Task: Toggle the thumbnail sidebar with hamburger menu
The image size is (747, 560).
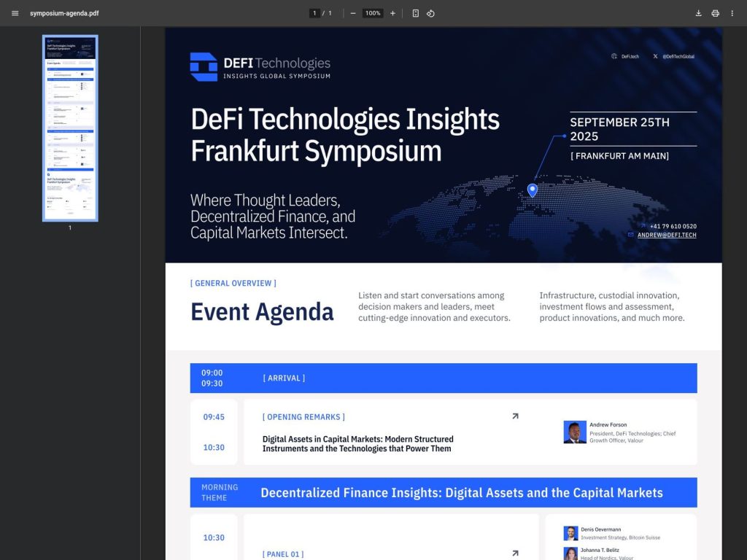Action: [x=15, y=13]
